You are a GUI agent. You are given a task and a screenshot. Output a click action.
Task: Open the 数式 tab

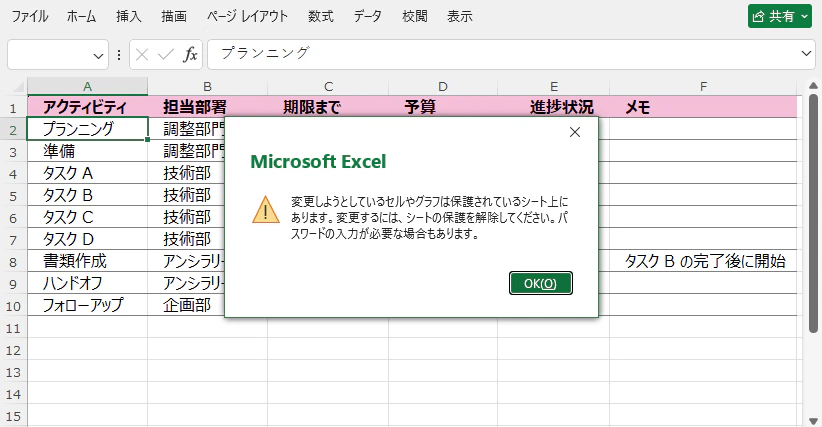320,16
